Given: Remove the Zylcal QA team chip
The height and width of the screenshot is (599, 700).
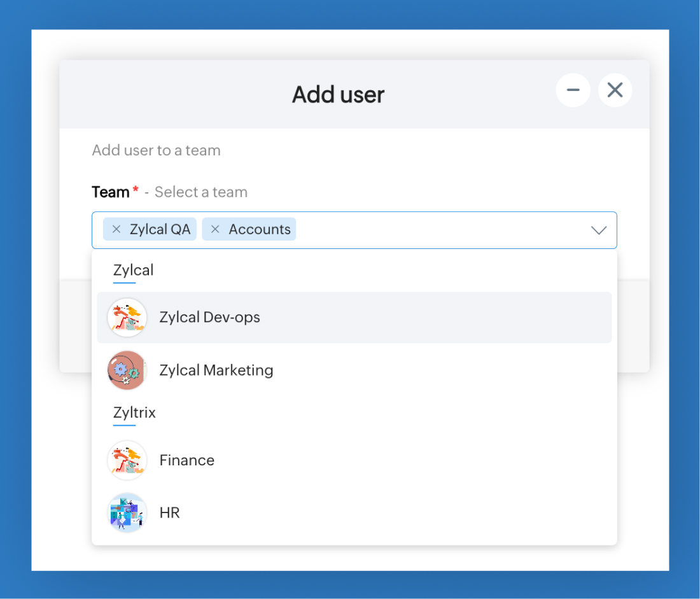Looking at the screenshot, I should [116, 230].
